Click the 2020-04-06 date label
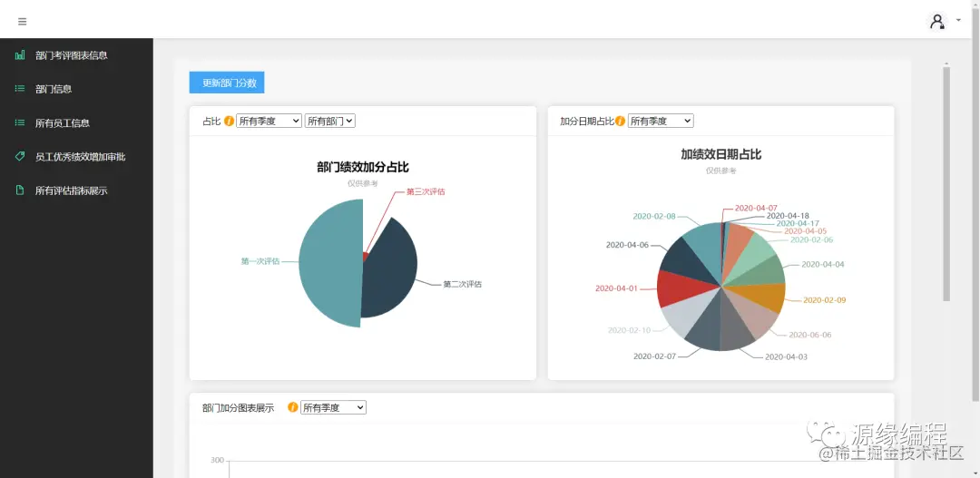Image resolution: width=980 pixels, height=478 pixels. [628, 245]
